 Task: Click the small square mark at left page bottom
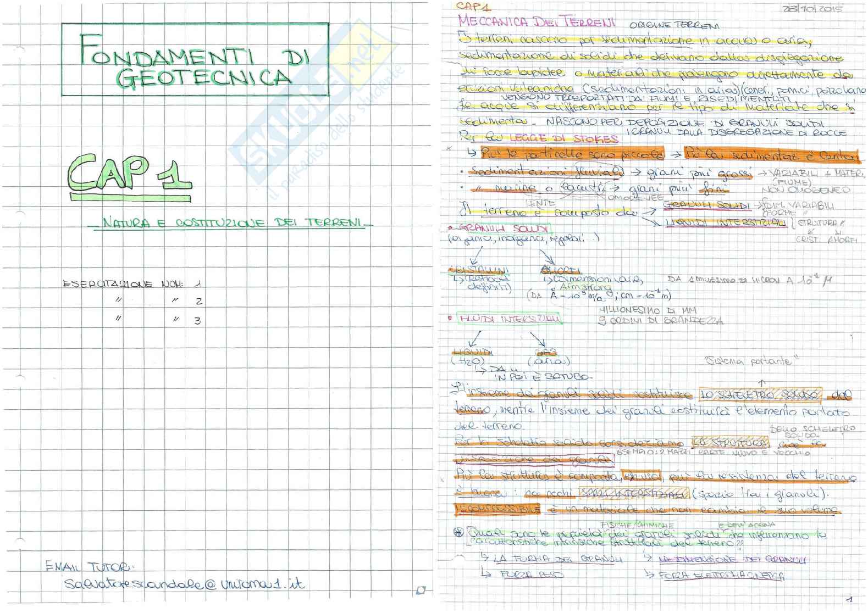pos(421,590)
